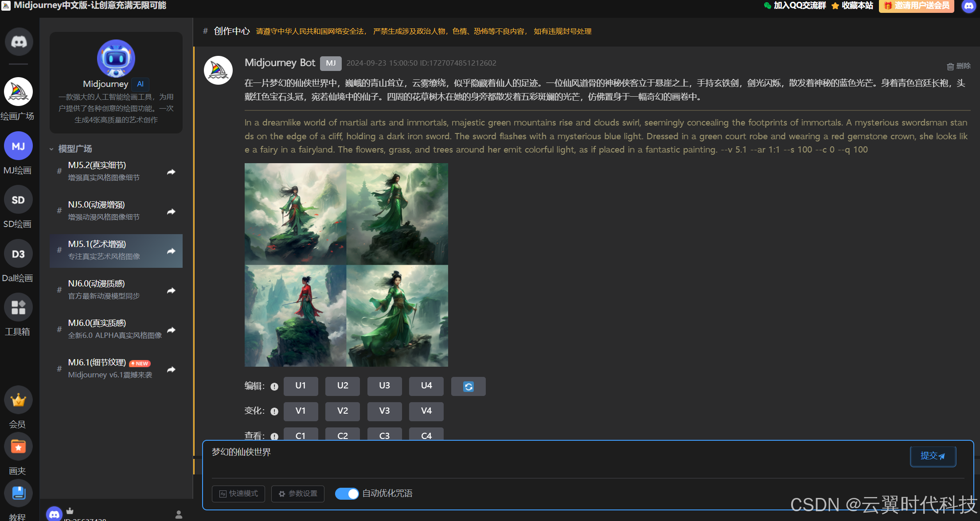The height and width of the screenshot is (521, 980).
Task: Click share arrow for MJ5.1(艺术增强)
Action: point(171,251)
